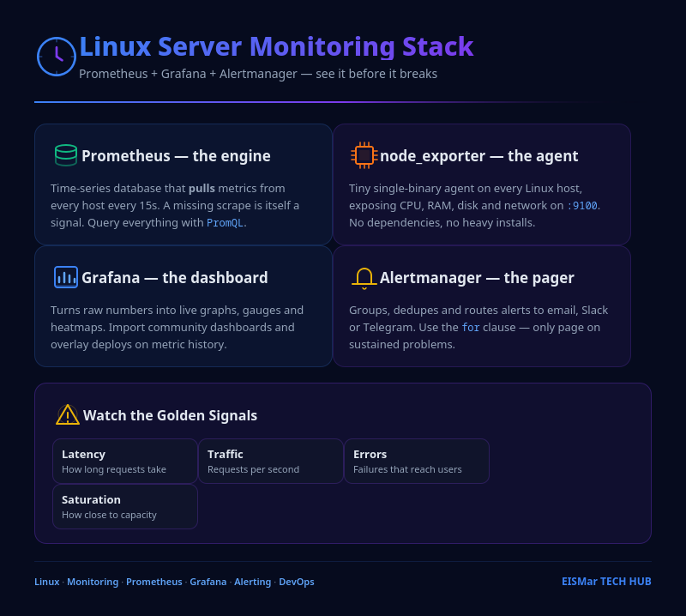Select the Traffic signal card
The image size is (686, 616).
click(x=271, y=461)
